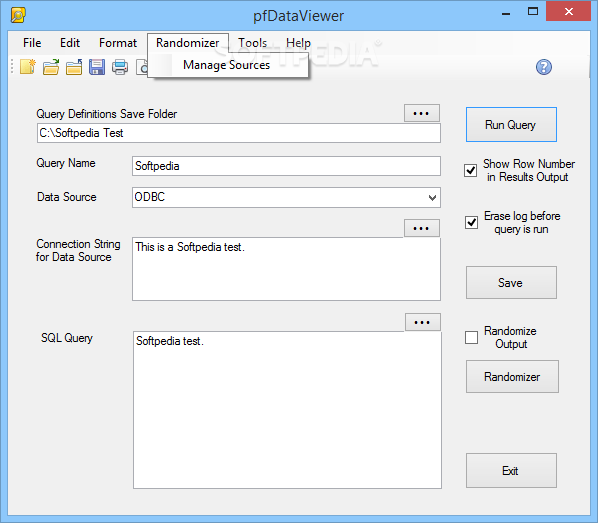The height and width of the screenshot is (523, 598).
Task: Open the Format menu
Action: [118, 43]
